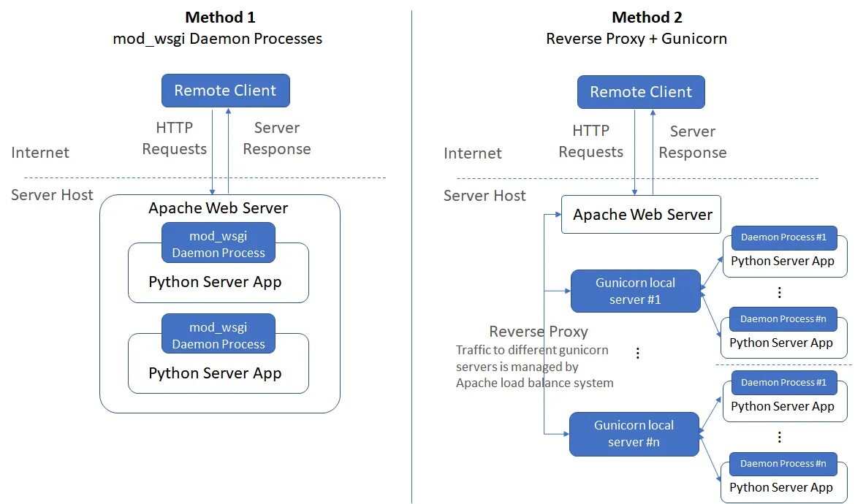Select Python Server App under lower mod_wsgi box
The image size is (855, 504).
(215, 374)
